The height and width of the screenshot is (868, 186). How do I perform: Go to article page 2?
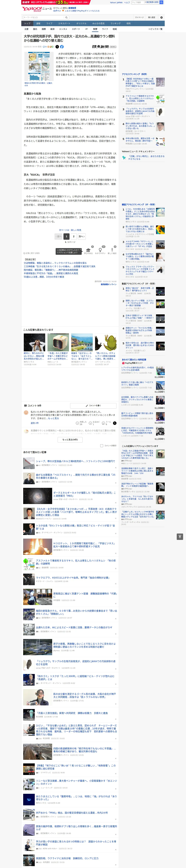click(x=74, y=236)
